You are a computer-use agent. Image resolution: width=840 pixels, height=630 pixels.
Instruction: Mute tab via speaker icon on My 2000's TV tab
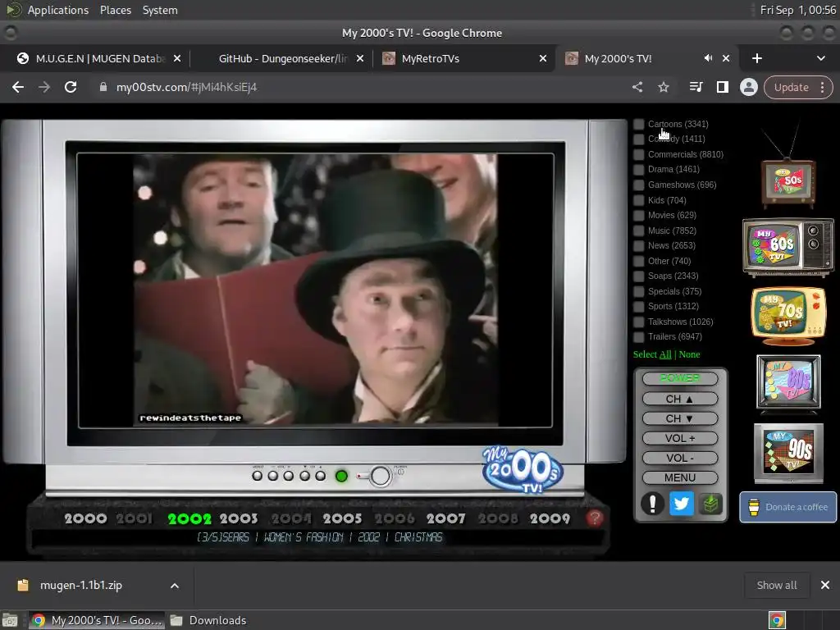(x=708, y=58)
